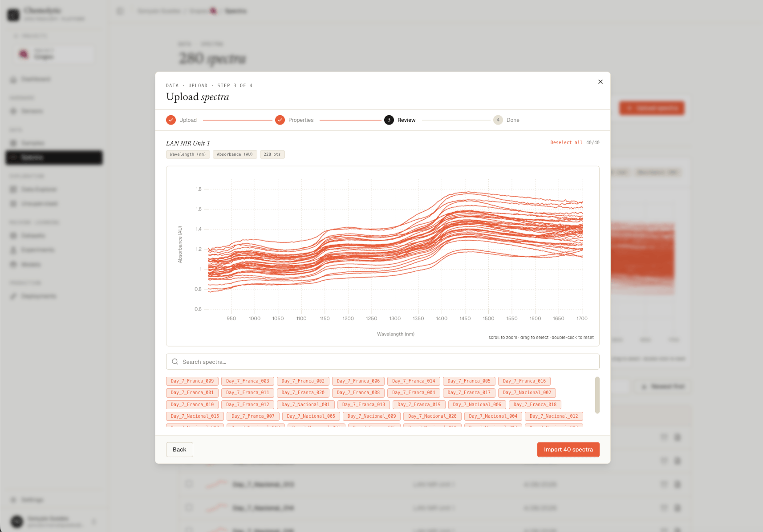Viewport: 763px width, 532px height.
Task: Toggle the Day_7_Franca_003 spectrum chip
Action: (x=248, y=381)
